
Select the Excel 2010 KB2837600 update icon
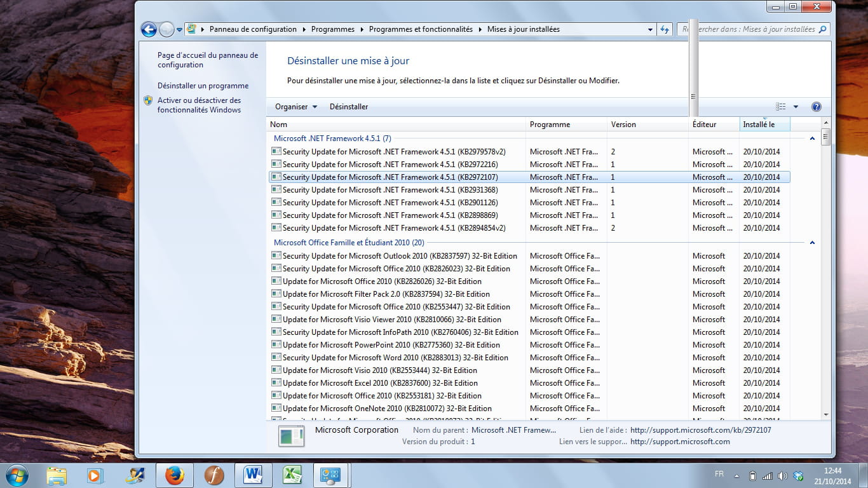pyautogui.click(x=276, y=383)
